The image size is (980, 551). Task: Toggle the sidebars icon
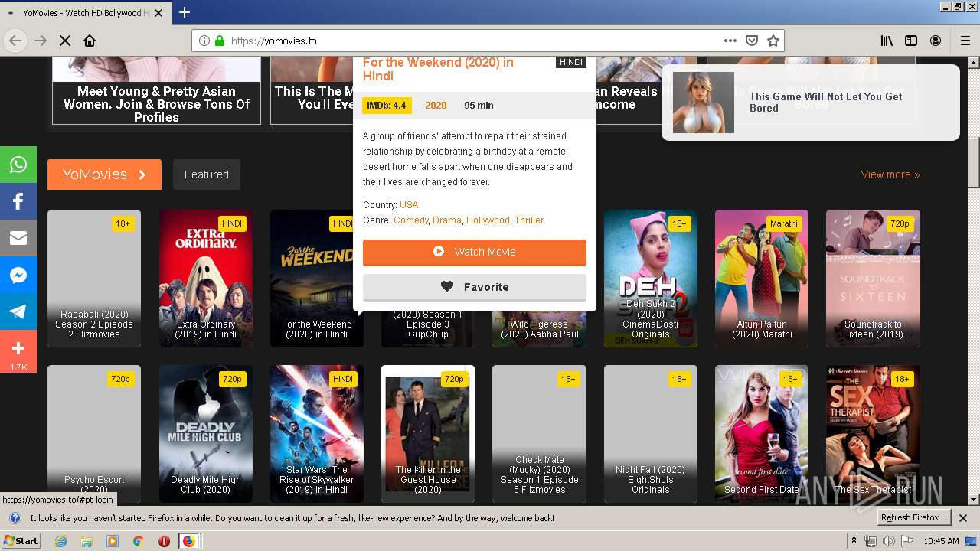[x=911, y=41]
